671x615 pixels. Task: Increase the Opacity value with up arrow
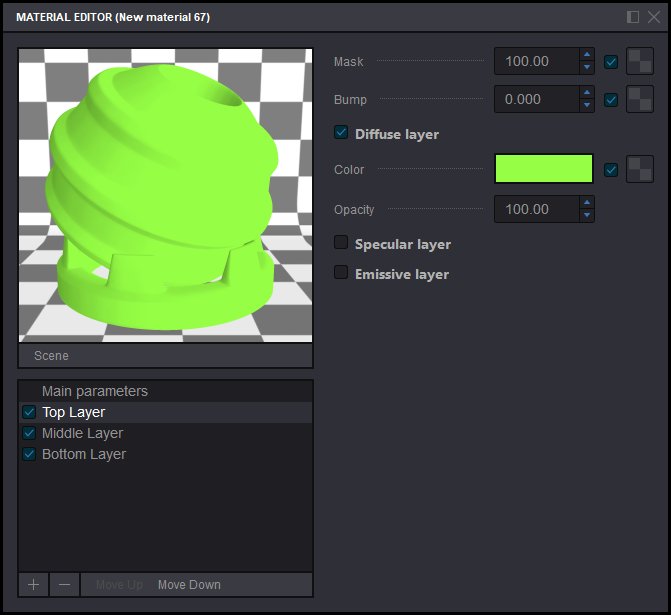point(587,203)
